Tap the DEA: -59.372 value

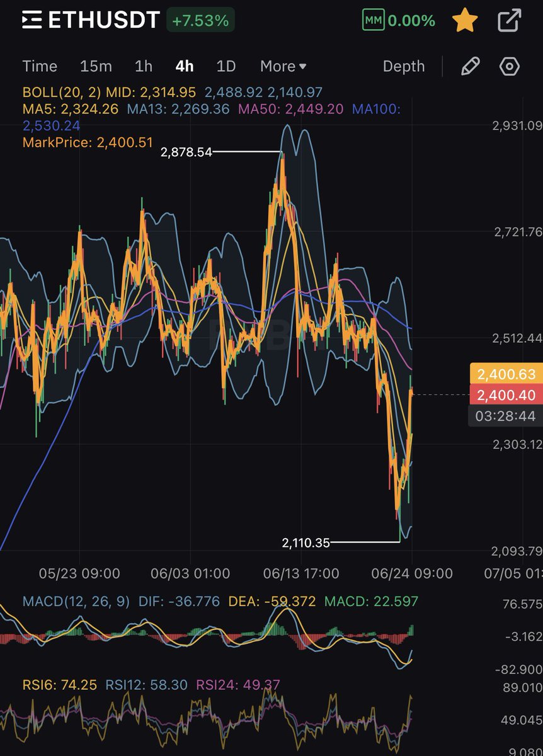[272, 601]
